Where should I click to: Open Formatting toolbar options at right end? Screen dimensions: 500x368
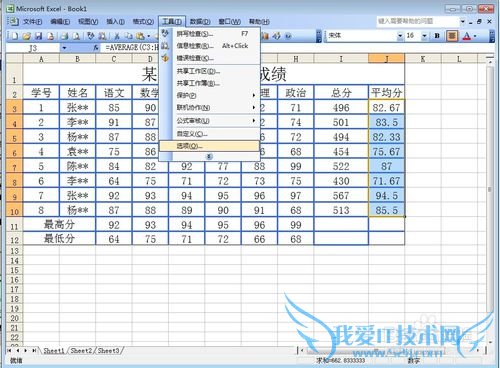point(492,36)
